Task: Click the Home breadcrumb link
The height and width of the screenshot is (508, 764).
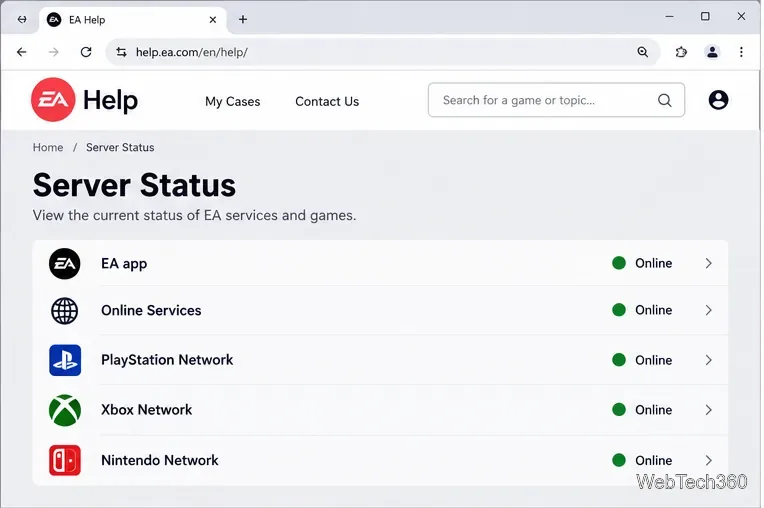Action: tap(48, 148)
